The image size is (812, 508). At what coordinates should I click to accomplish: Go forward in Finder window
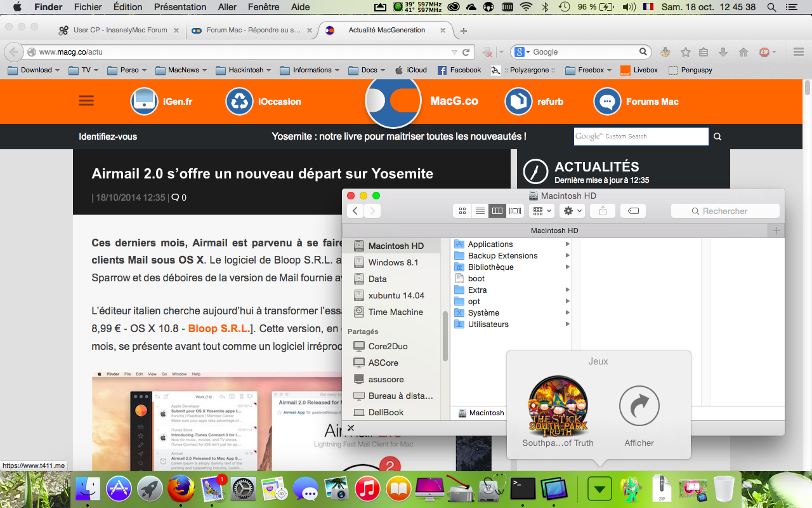(372, 211)
